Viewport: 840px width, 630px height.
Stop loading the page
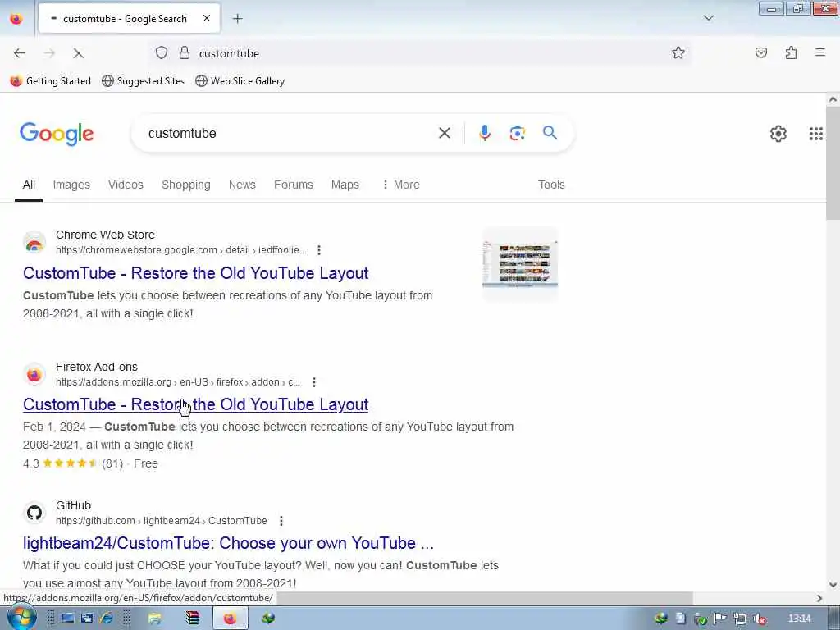point(78,53)
